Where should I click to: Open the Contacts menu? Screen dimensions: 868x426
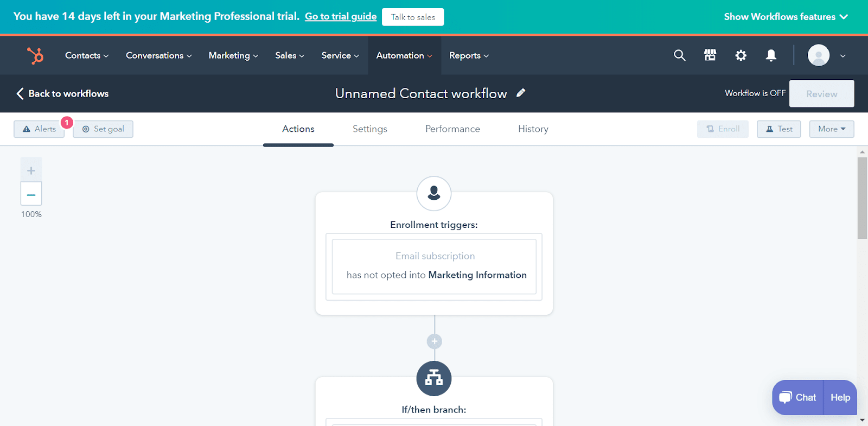[x=87, y=55]
